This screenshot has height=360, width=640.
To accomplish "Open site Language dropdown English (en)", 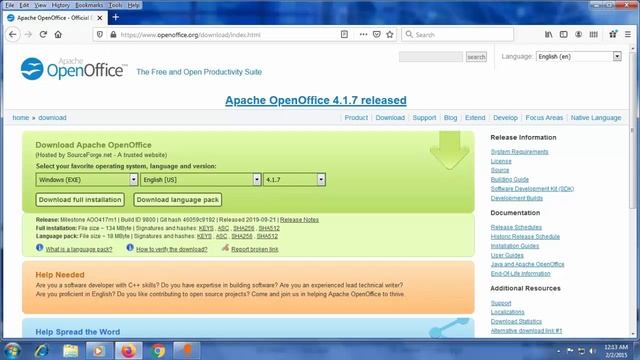I will 578,56.
